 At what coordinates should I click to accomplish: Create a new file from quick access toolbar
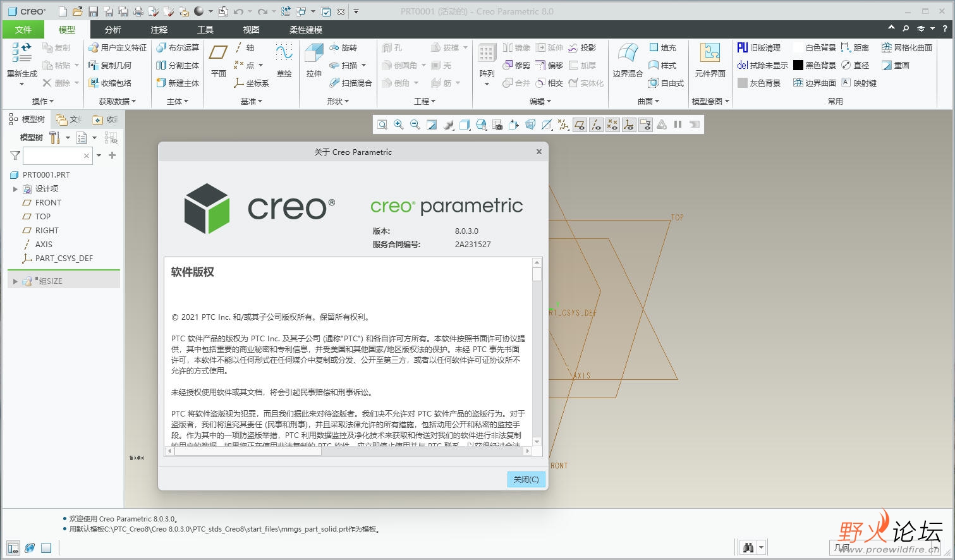click(63, 11)
